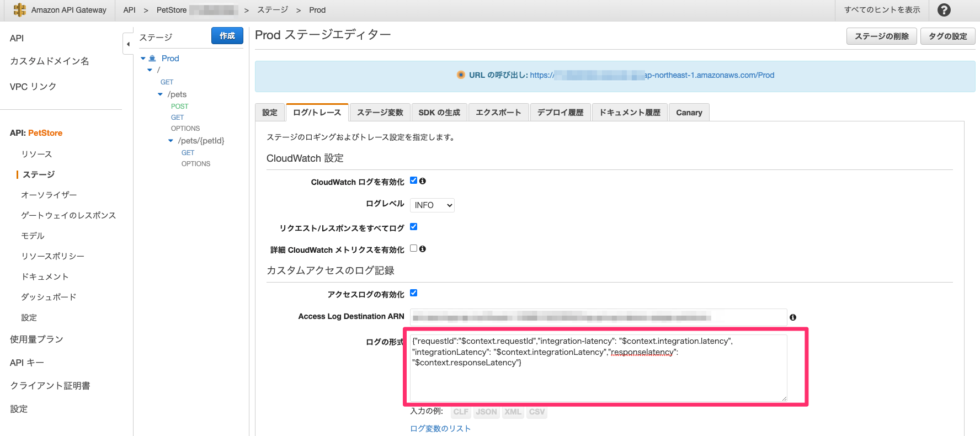
Task: Insert the JSON log format example
Action: click(x=486, y=412)
